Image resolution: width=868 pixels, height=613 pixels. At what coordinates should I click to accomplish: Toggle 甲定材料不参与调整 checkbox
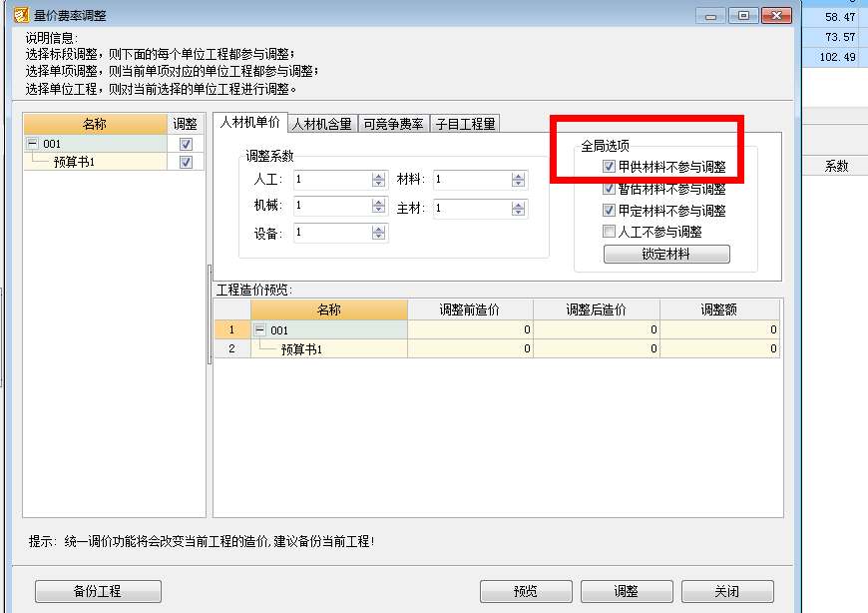(x=609, y=211)
